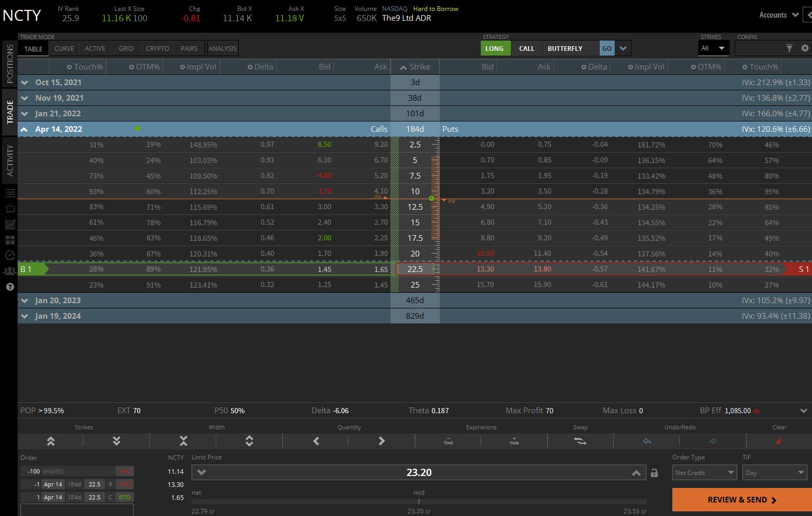812x516 pixels.
Task: Open the chart grid icon in sidebar
Action: [10, 224]
